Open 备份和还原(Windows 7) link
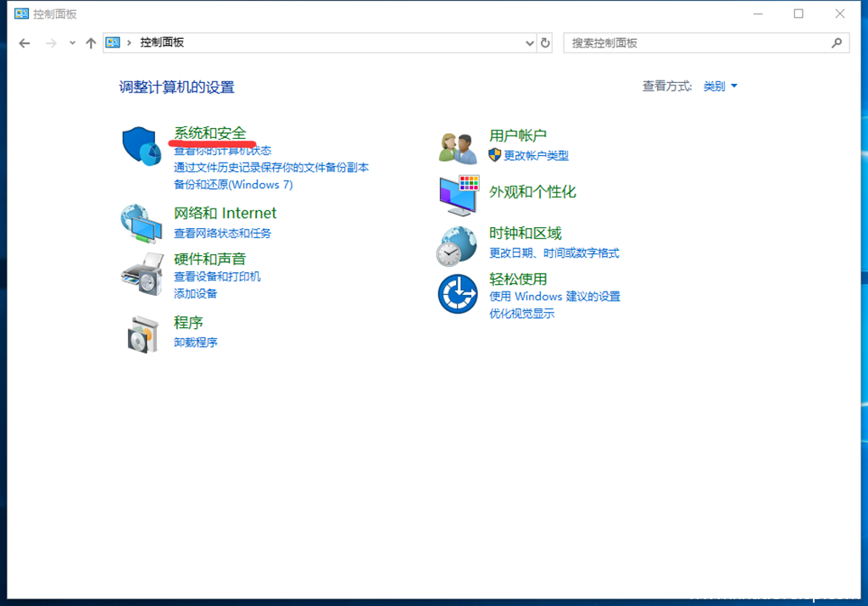 tap(233, 184)
